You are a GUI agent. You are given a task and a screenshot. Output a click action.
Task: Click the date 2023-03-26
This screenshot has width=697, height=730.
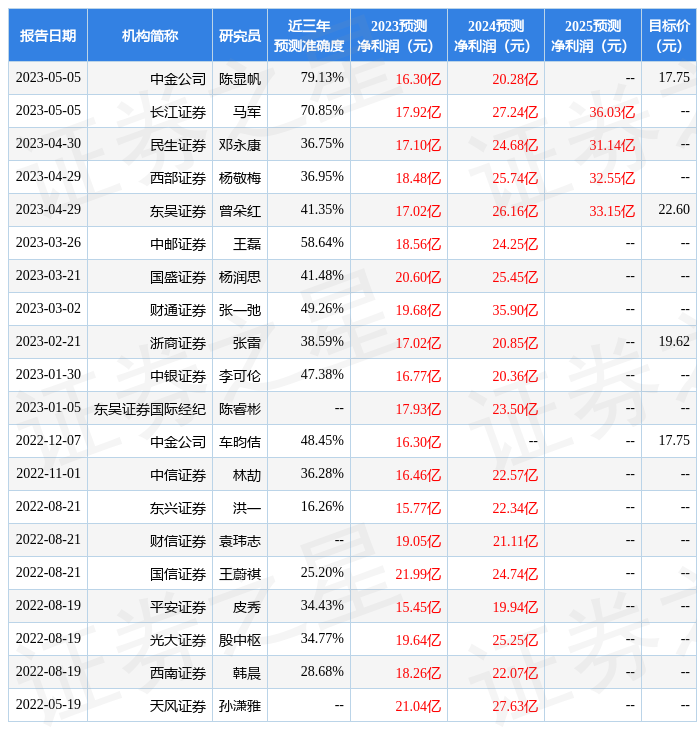[x=48, y=243]
